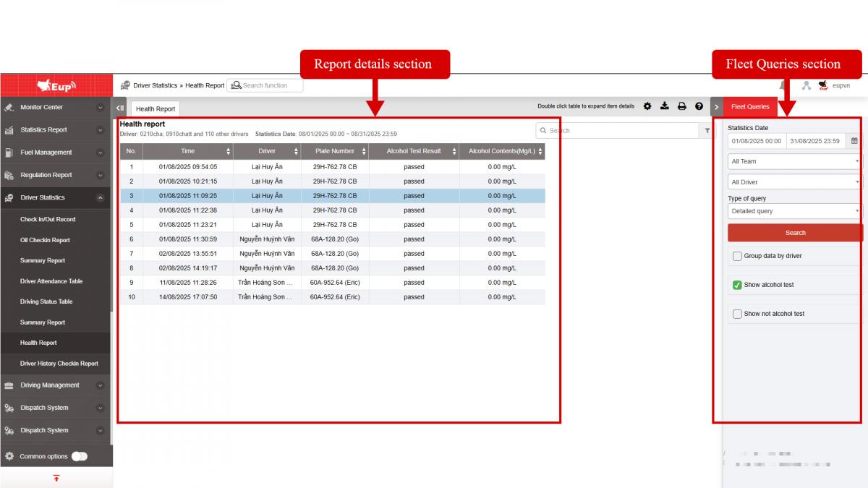This screenshot has width=868, height=488.
Task: Click the scroll-to-top arrow in sidebar
Action: point(56,478)
